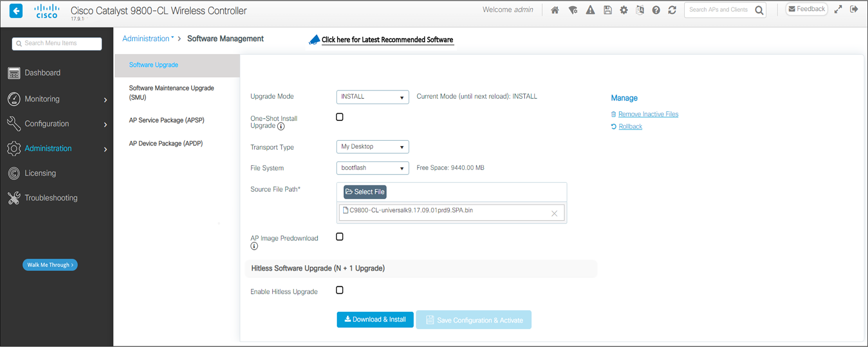
Task: Open preferences with the gear icon
Action: 624,10
